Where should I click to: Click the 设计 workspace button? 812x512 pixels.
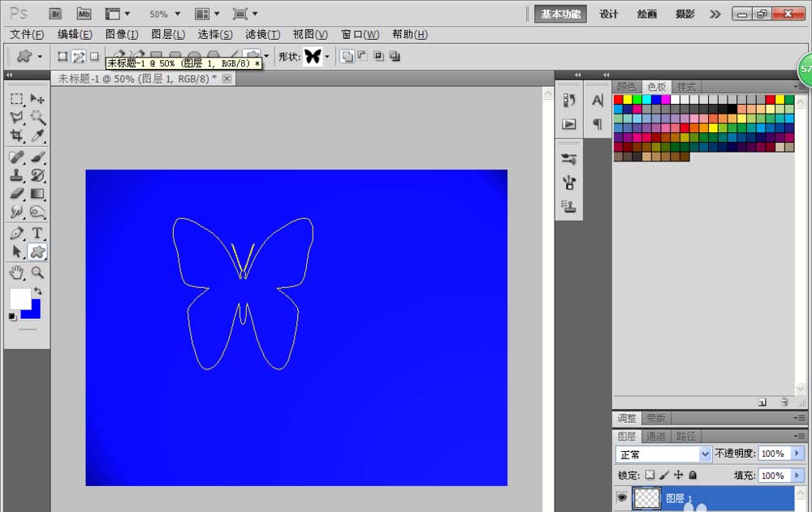point(609,14)
